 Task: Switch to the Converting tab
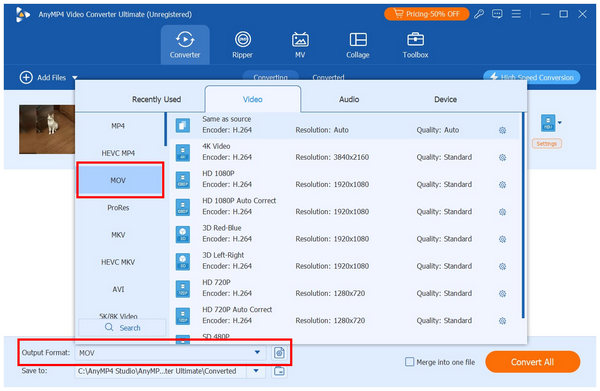[271, 76]
